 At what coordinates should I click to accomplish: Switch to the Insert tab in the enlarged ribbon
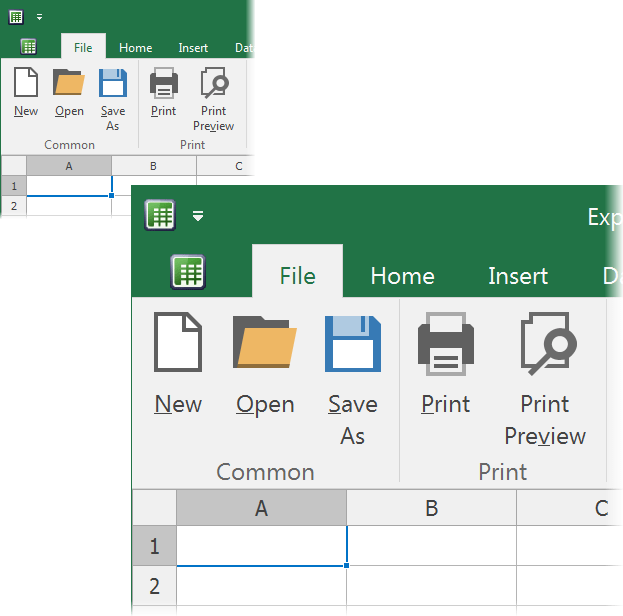pos(517,276)
